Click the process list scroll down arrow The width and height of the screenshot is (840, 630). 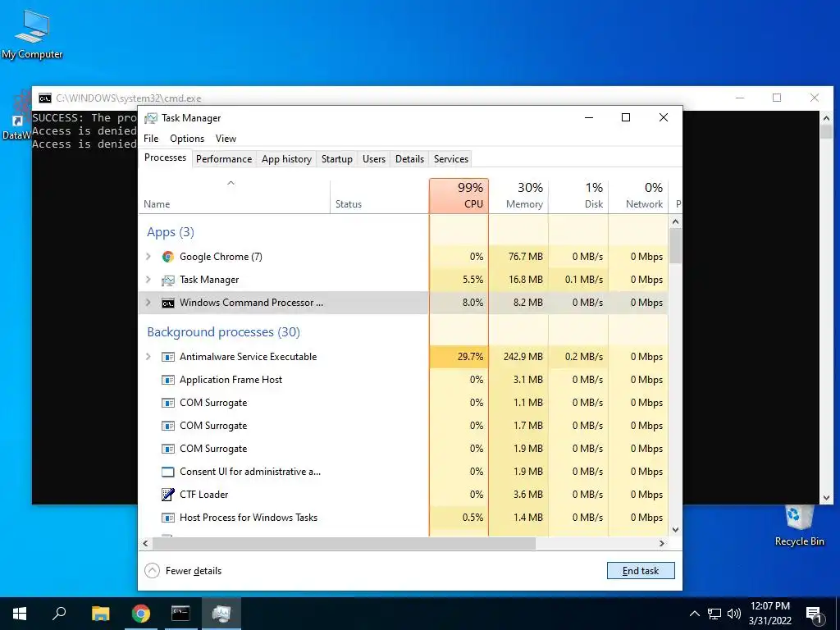pos(676,530)
